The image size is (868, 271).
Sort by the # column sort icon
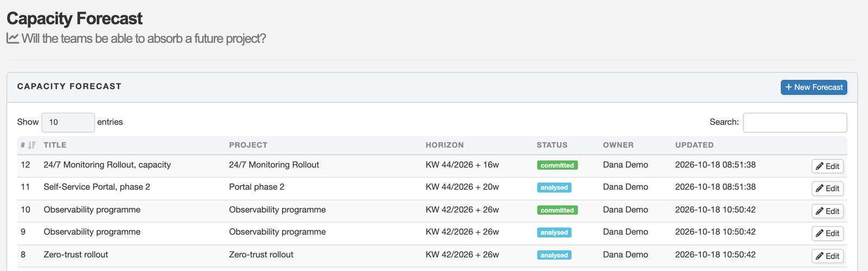pyautogui.click(x=32, y=145)
